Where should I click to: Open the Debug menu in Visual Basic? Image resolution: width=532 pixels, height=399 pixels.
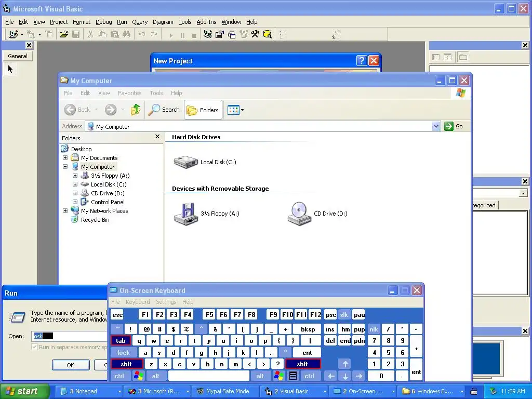tap(103, 22)
